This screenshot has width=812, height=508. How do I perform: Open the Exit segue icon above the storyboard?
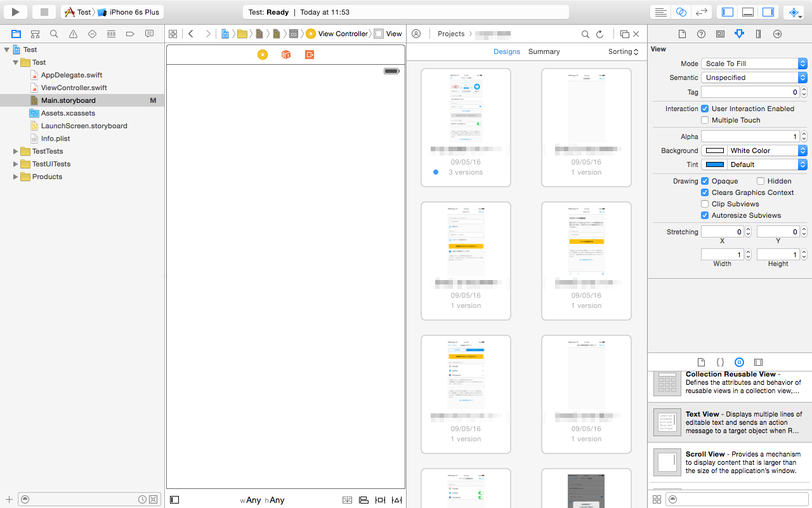coord(309,55)
